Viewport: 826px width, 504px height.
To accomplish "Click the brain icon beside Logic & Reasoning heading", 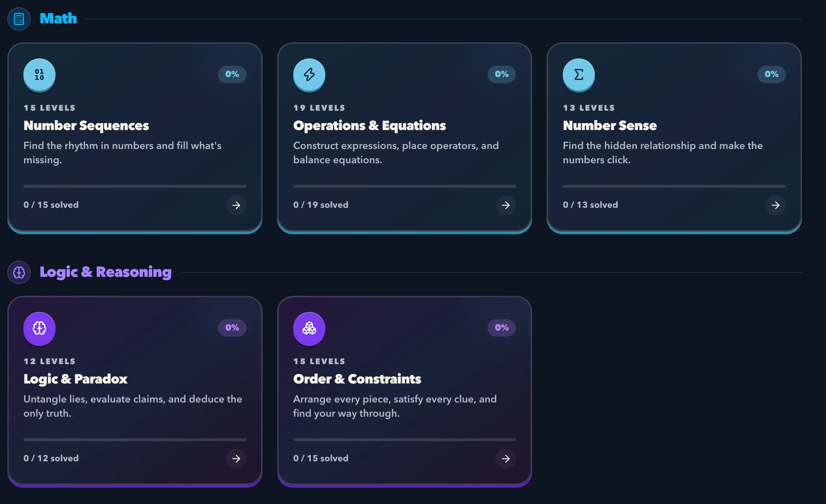I will click(19, 272).
